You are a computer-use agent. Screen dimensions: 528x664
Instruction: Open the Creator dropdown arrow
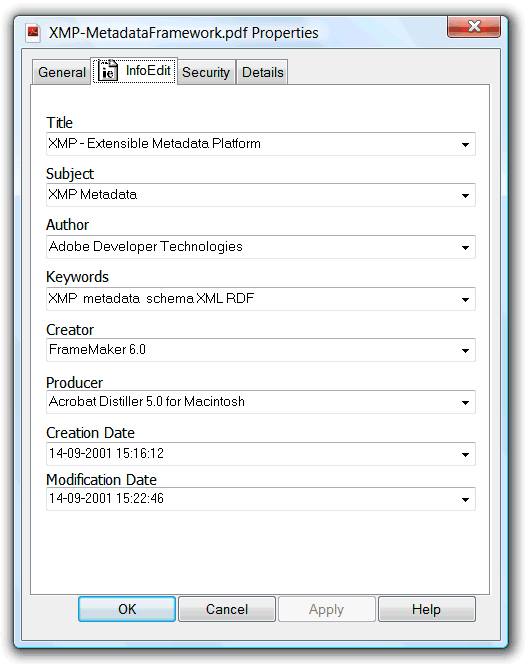465,351
